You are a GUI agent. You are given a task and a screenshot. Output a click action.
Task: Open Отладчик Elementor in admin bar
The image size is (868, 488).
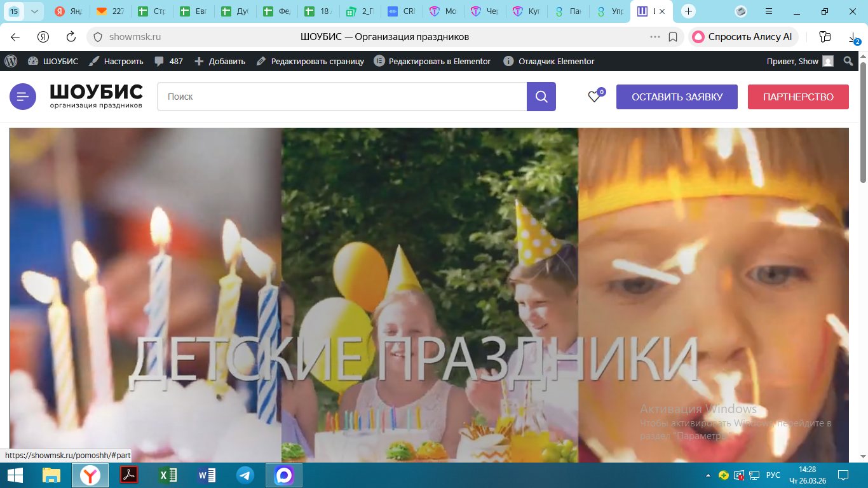(x=549, y=61)
